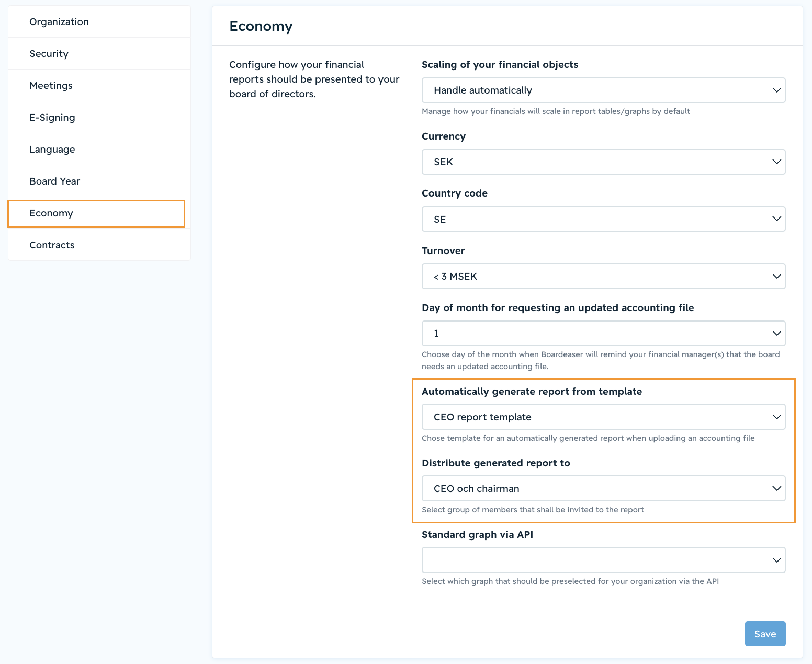
Task: Click the chevron arrow on Turnover field
Action: (x=776, y=276)
